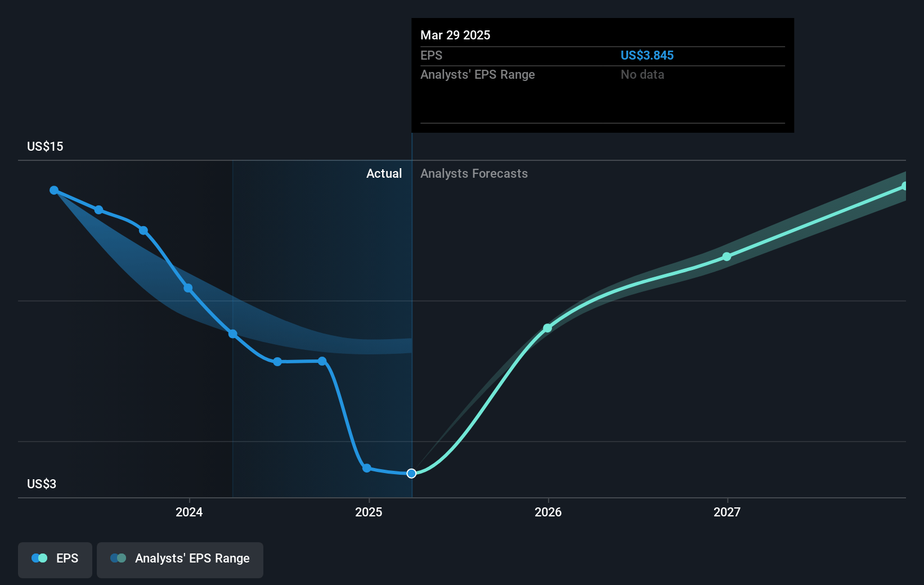Screen dimensions: 924x585
Task: Click the 'No data' analysts range value
Action: [x=642, y=74]
